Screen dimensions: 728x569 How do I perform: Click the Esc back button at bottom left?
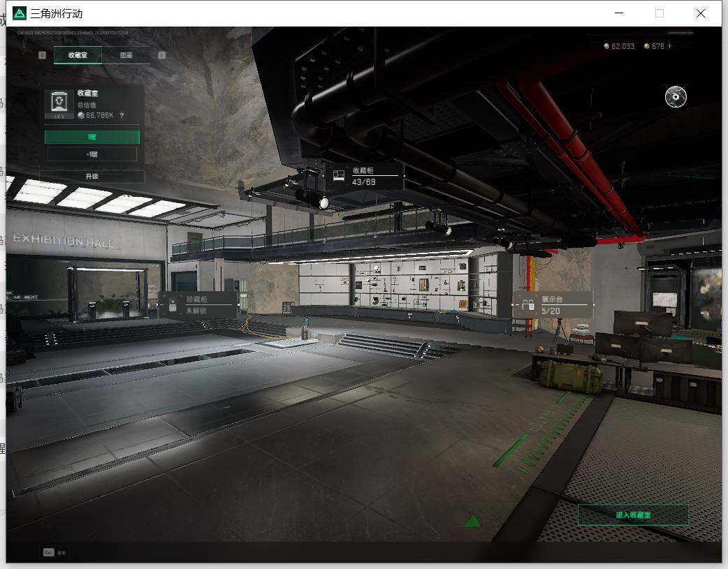(54, 552)
